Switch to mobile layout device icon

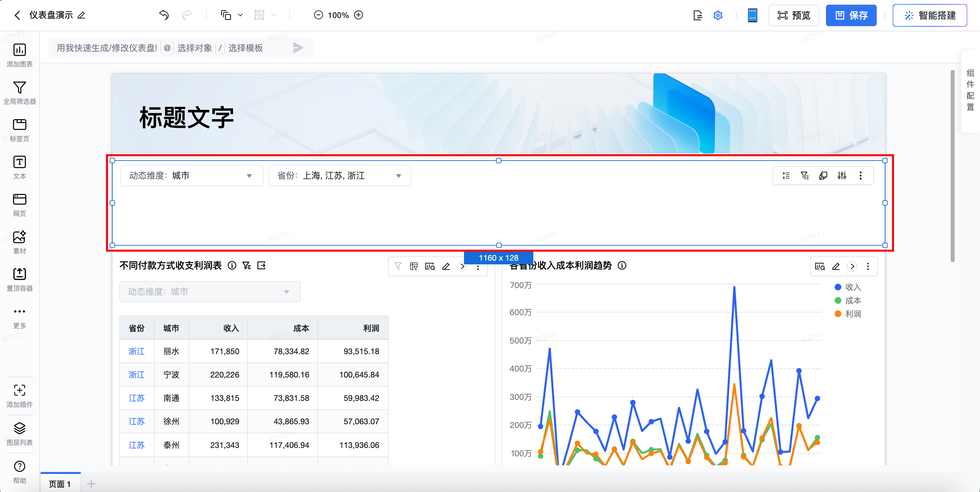[x=752, y=15]
